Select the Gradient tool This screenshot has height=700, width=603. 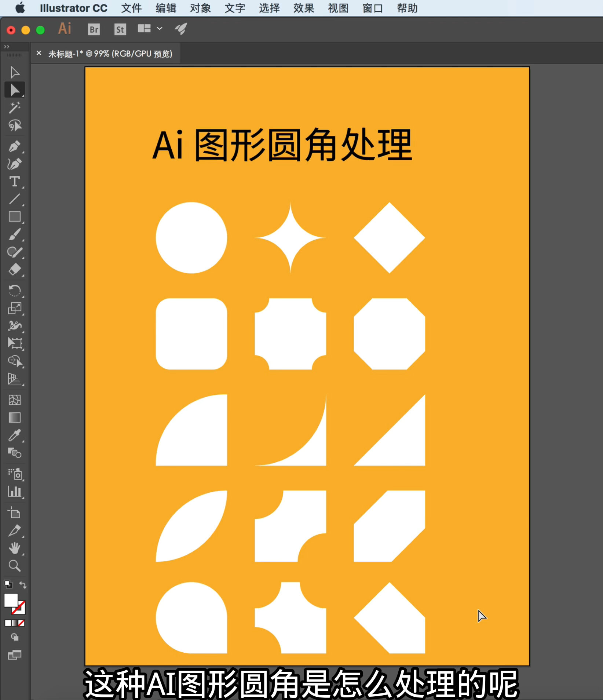(x=15, y=418)
